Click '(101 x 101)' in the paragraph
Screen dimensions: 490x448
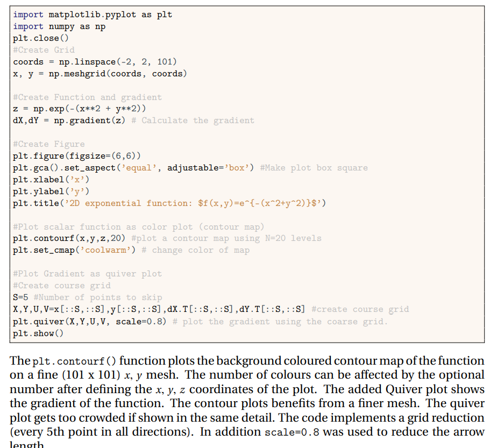point(91,375)
